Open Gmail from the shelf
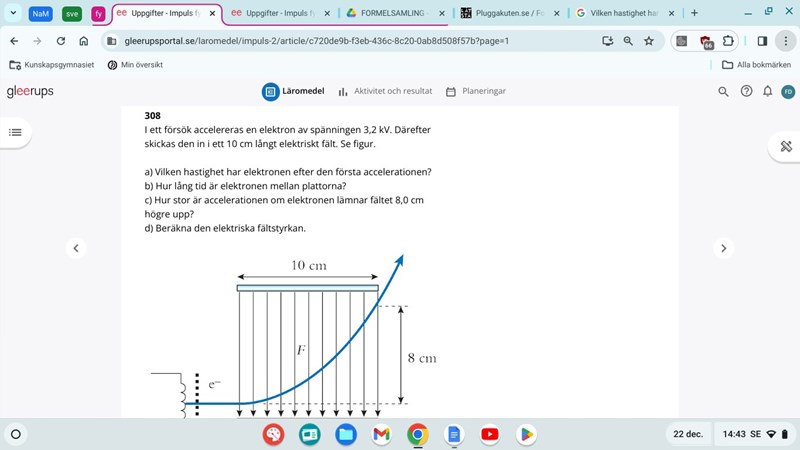This screenshot has height=450, width=800. tap(381, 434)
